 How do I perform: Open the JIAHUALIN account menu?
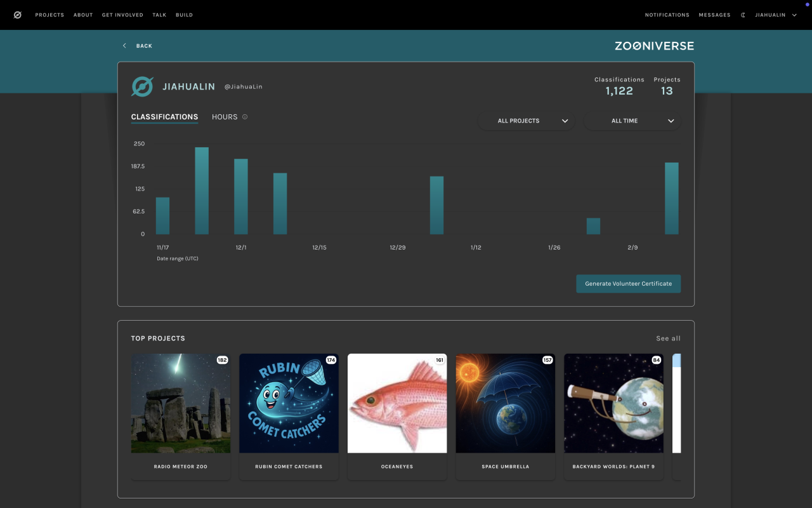click(776, 15)
